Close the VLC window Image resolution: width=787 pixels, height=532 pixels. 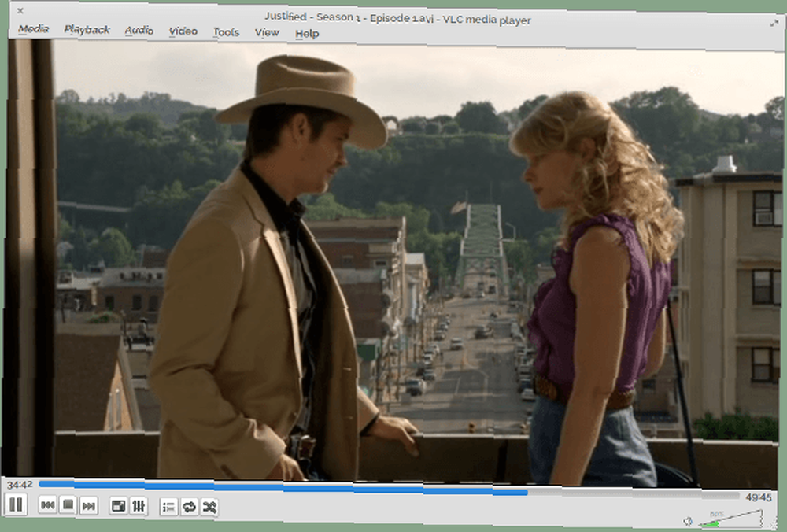(20, 10)
